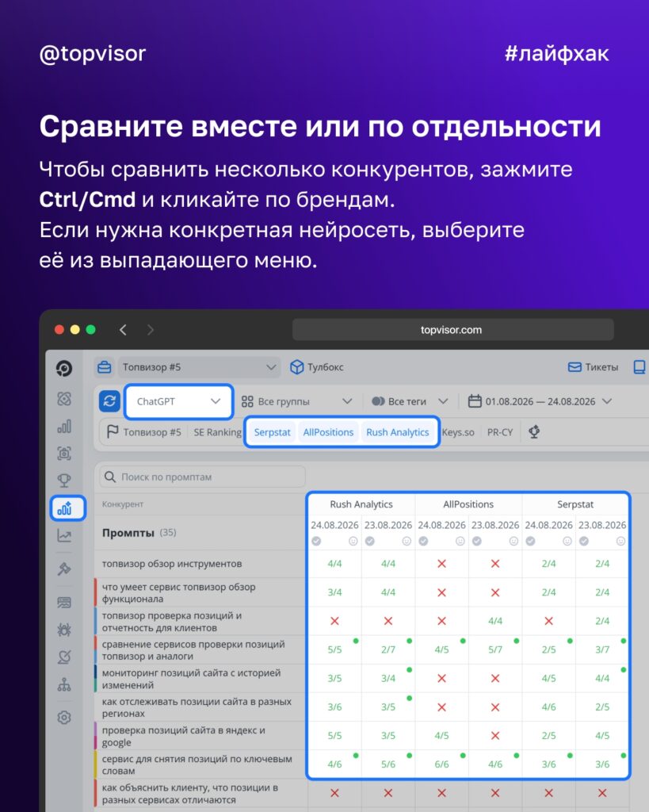
Task: Select the Serpstat competitor tab
Action: (x=273, y=432)
